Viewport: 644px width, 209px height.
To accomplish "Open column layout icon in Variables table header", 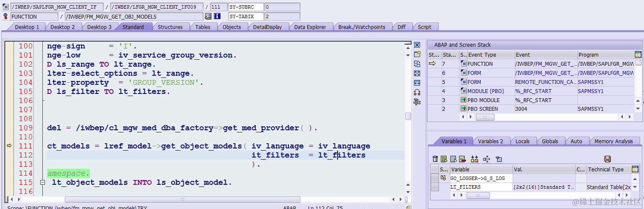I will [635, 169].
